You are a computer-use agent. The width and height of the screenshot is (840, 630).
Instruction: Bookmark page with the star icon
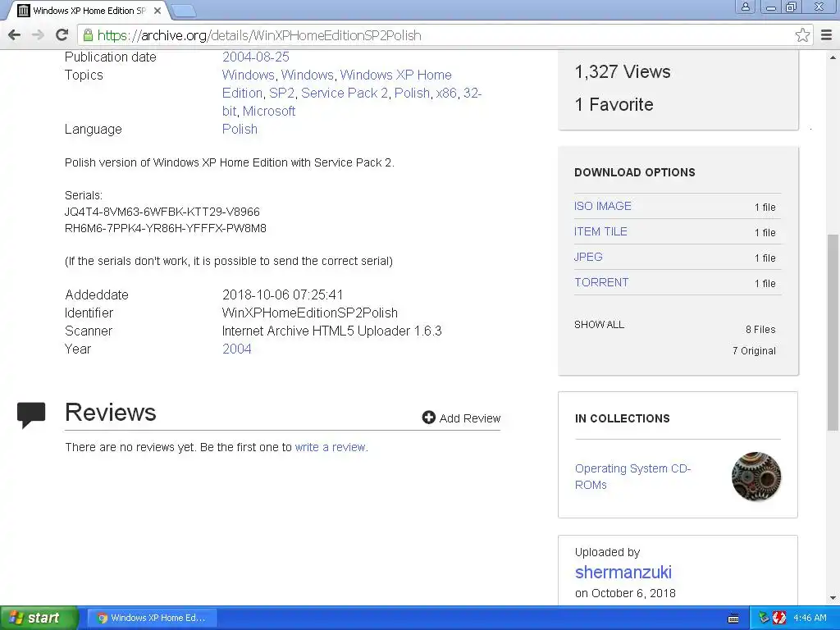pyautogui.click(x=802, y=35)
